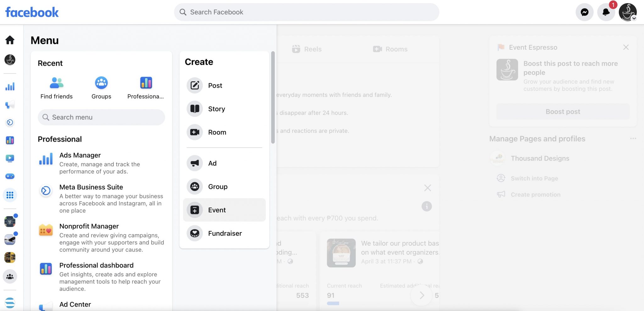Image resolution: width=644 pixels, height=311 pixels.
Task: Click the Find friends shortcut icon
Action: click(x=57, y=83)
